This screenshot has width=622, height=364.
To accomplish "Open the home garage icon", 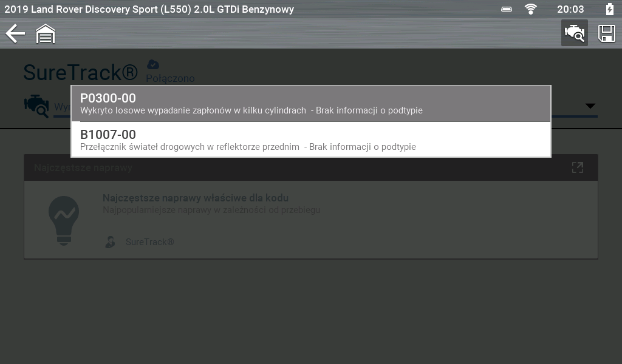I will pos(46,33).
